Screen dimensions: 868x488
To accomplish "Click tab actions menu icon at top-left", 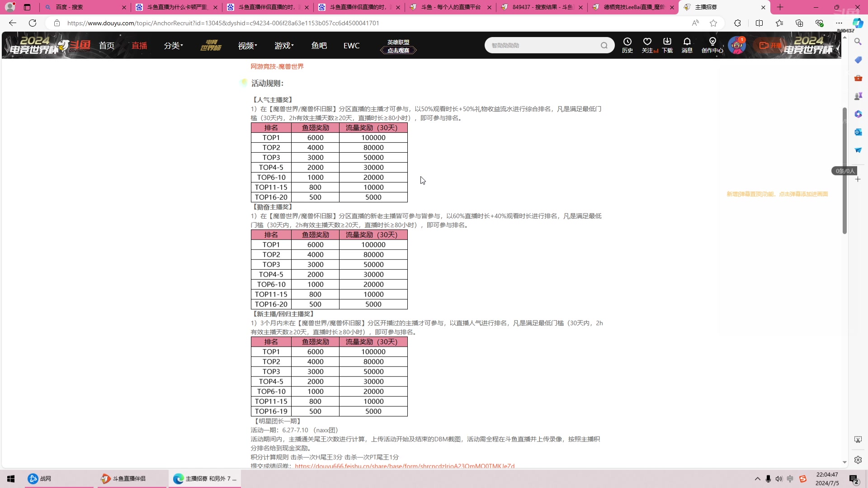I will pos(27,7).
